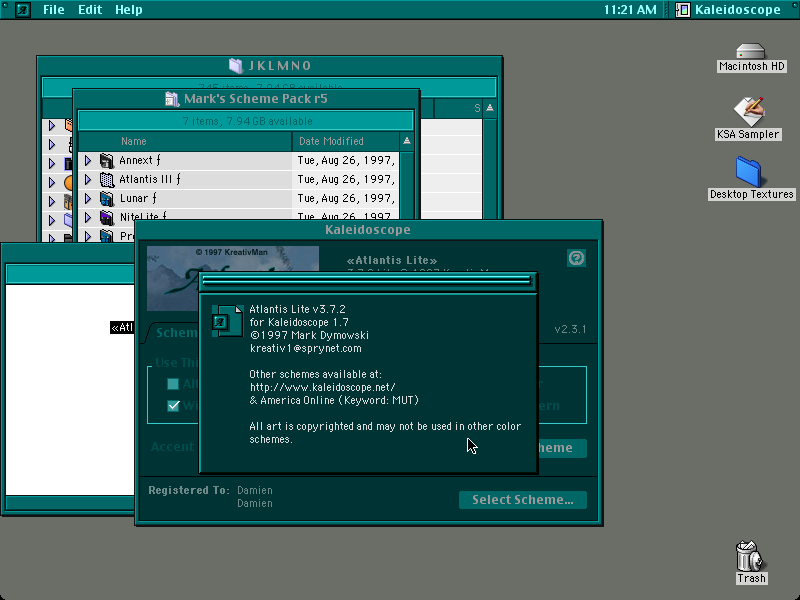Click the kreativ1@sprynet.com email address

coord(306,348)
